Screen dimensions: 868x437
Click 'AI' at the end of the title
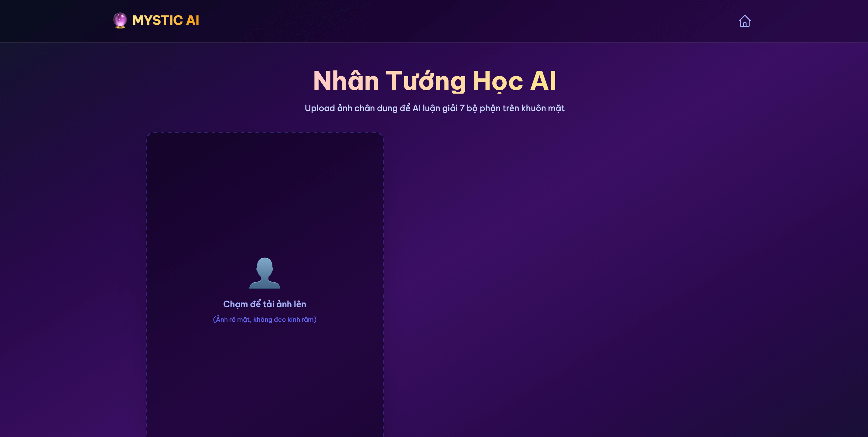tap(542, 81)
